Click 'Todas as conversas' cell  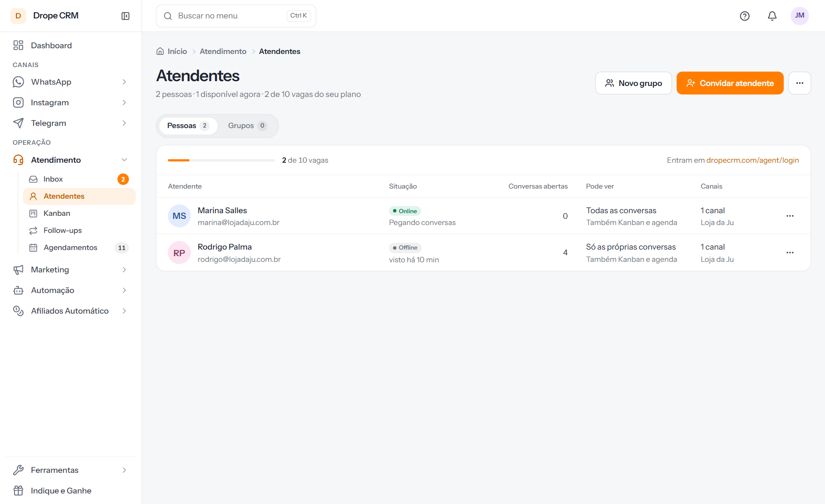coord(621,211)
